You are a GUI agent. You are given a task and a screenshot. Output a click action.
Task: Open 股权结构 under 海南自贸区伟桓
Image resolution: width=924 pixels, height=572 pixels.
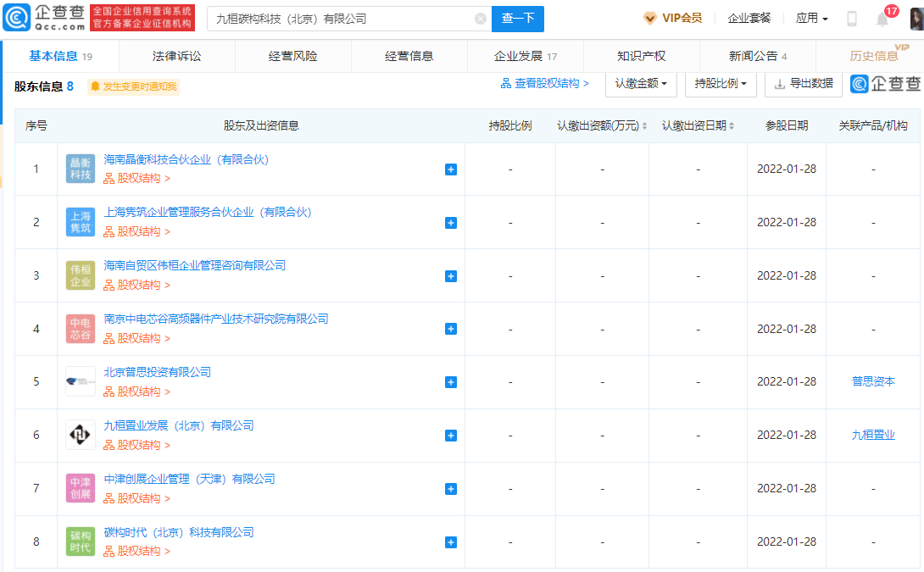click(x=137, y=285)
